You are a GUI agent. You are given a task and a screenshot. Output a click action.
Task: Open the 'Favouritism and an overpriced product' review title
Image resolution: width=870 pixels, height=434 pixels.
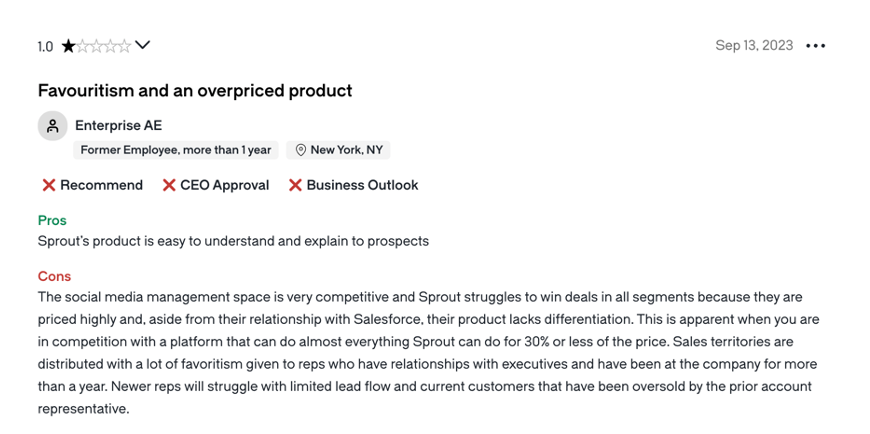[195, 91]
